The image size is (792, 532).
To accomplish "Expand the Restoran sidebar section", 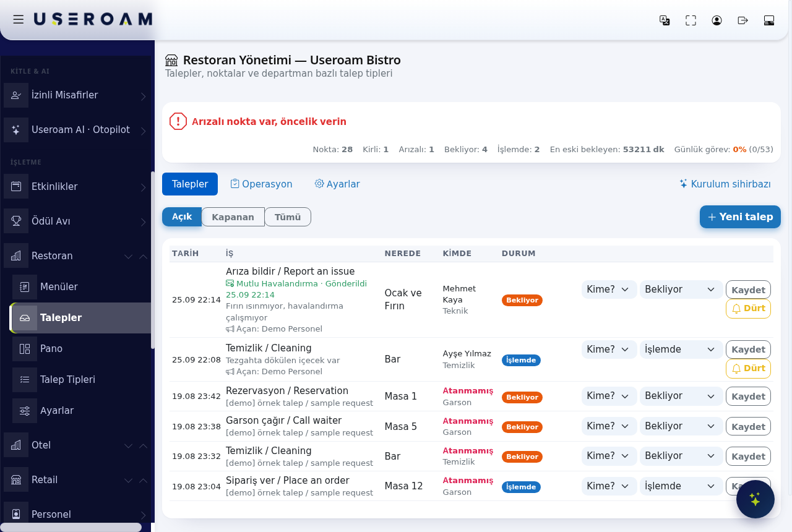I will coord(76,256).
